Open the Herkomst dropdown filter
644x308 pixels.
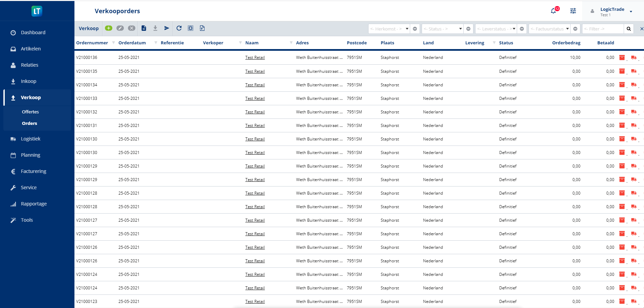coord(389,29)
